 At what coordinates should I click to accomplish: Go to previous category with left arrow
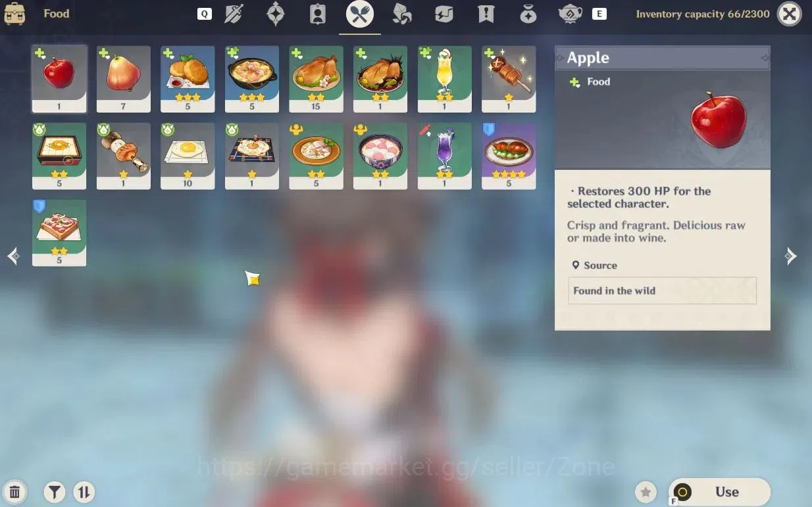13,256
